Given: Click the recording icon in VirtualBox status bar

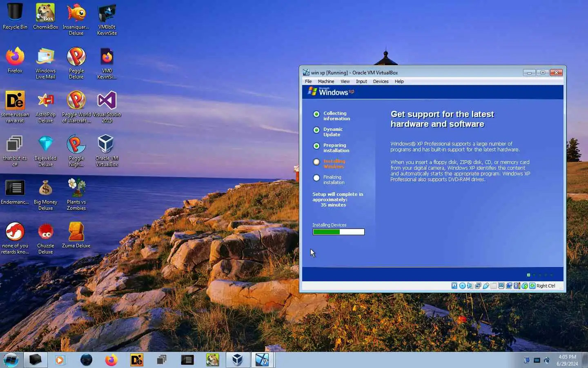Looking at the screenshot, I should click(509, 286).
